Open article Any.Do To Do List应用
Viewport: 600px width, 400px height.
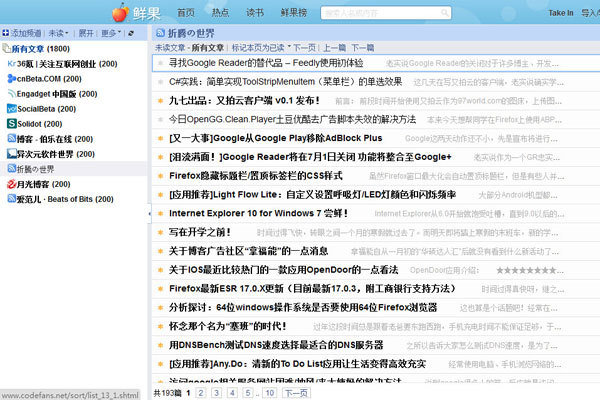tap(297, 363)
